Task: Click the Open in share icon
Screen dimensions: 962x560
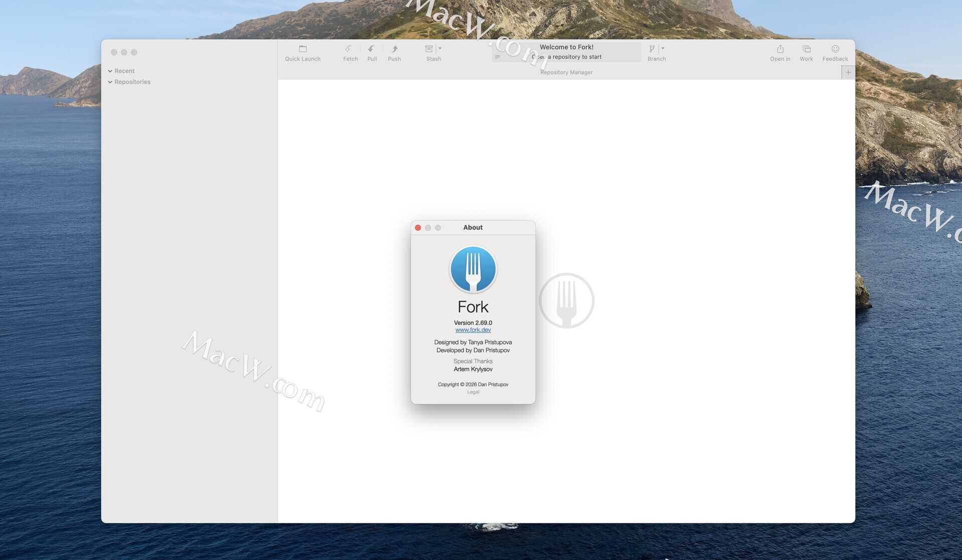Action: pos(780,49)
